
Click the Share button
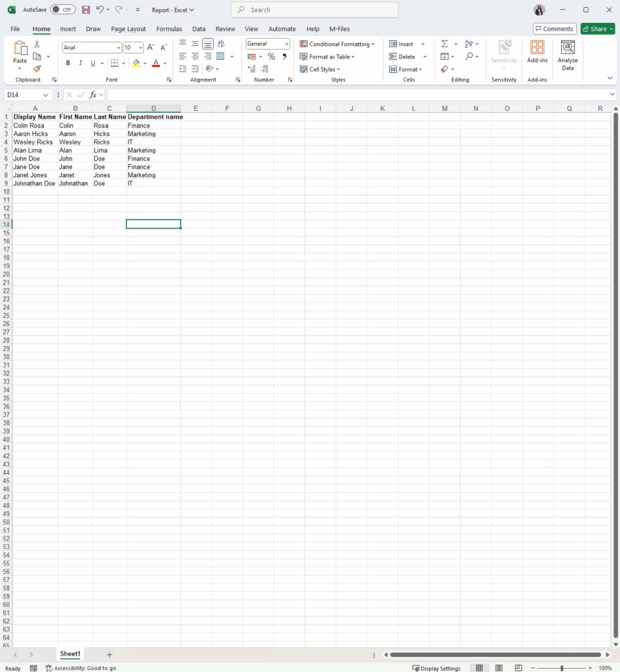(x=598, y=29)
